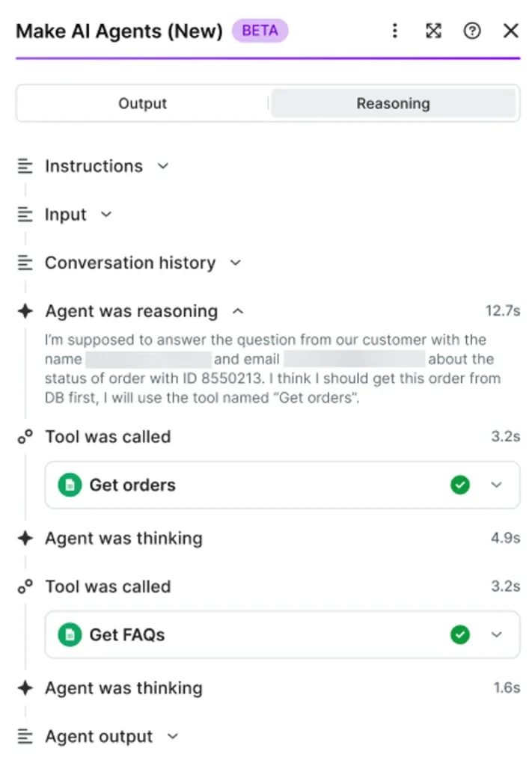Collapse the Agent was reasoning section
The height and width of the screenshot is (766, 532).
[x=237, y=311]
